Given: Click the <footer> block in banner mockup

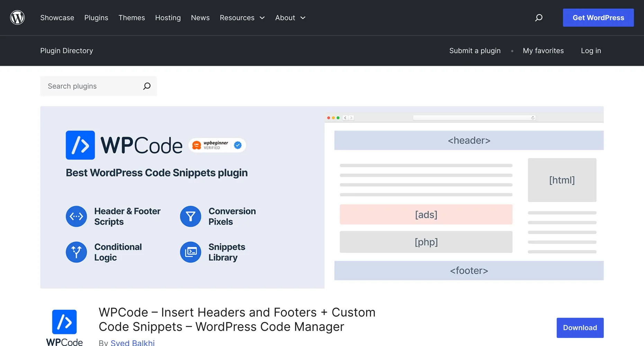Looking at the screenshot, I should 469,270.
